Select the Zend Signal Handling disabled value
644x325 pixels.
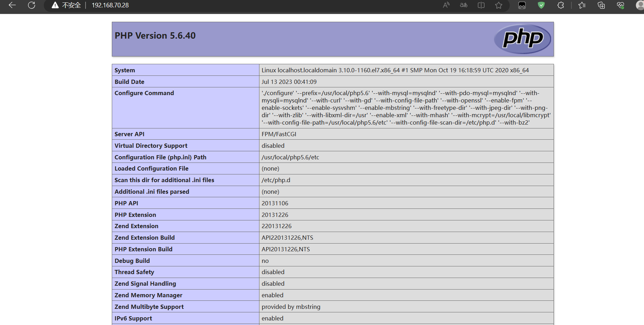273,284
